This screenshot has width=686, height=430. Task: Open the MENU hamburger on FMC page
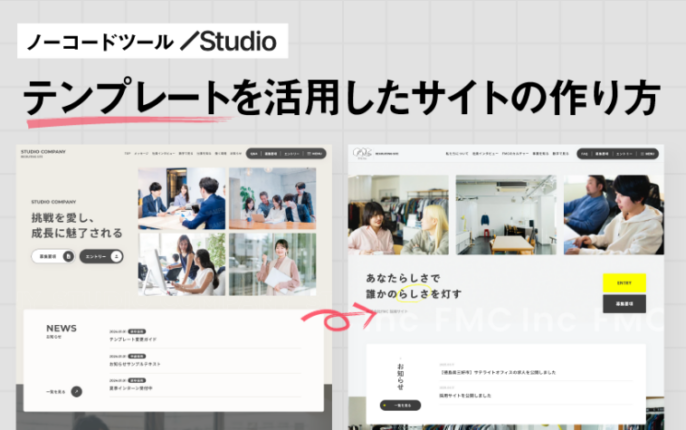coord(647,154)
